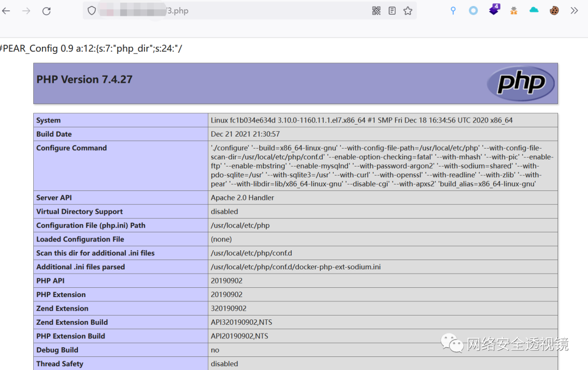This screenshot has width=588, height=370.
Task: Select the PEAR_Config 0.9 text line
Action: pos(91,48)
